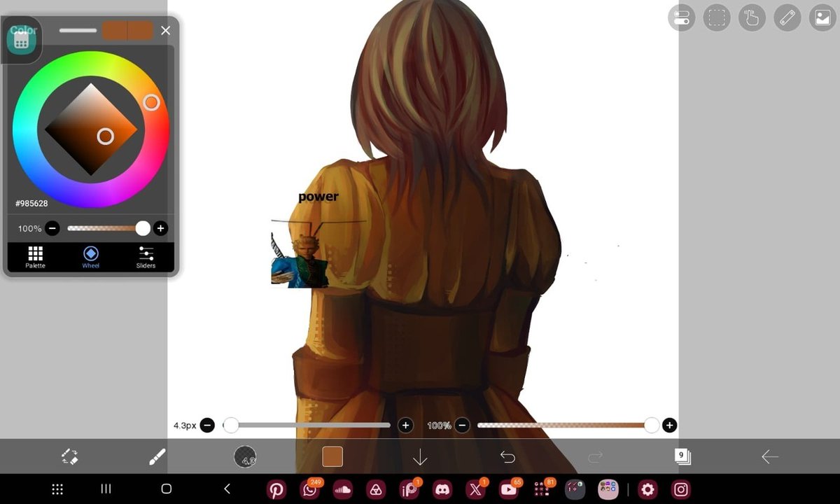
Task: Open the teal color palette grid icon
Action: [x=21, y=41]
